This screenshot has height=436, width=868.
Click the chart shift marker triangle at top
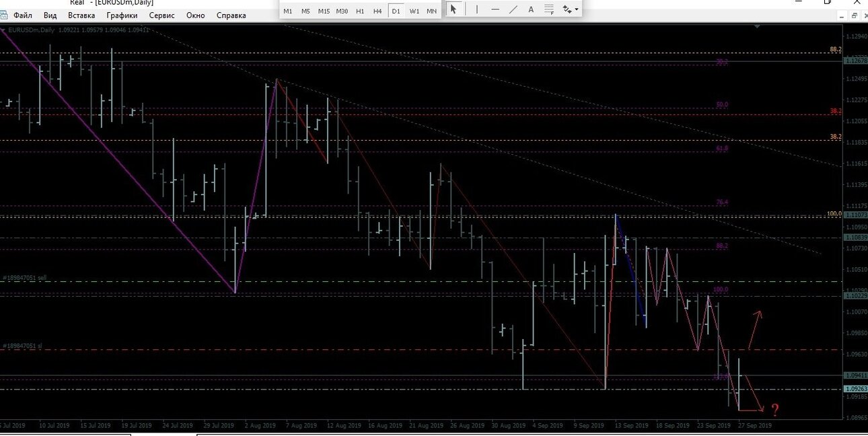pos(758,26)
